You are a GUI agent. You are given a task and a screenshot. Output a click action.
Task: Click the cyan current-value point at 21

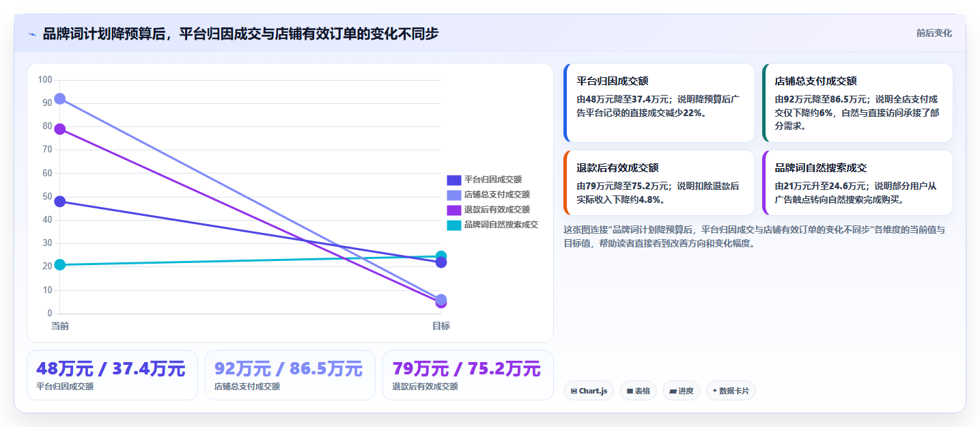pos(60,264)
